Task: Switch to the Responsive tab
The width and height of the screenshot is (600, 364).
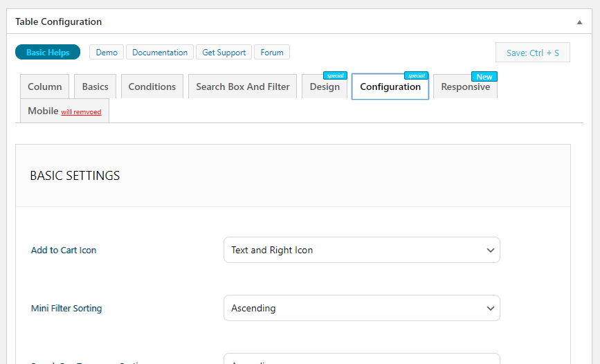Action: click(465, 87)
